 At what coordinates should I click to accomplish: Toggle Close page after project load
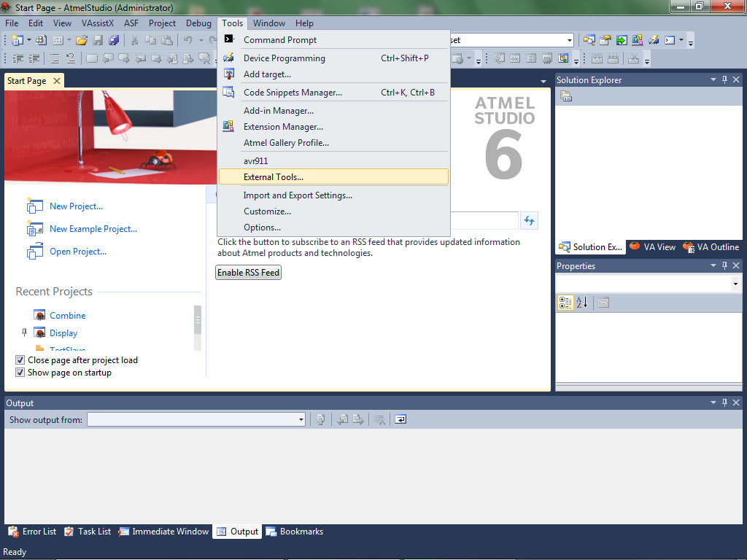tap(20, 360)
